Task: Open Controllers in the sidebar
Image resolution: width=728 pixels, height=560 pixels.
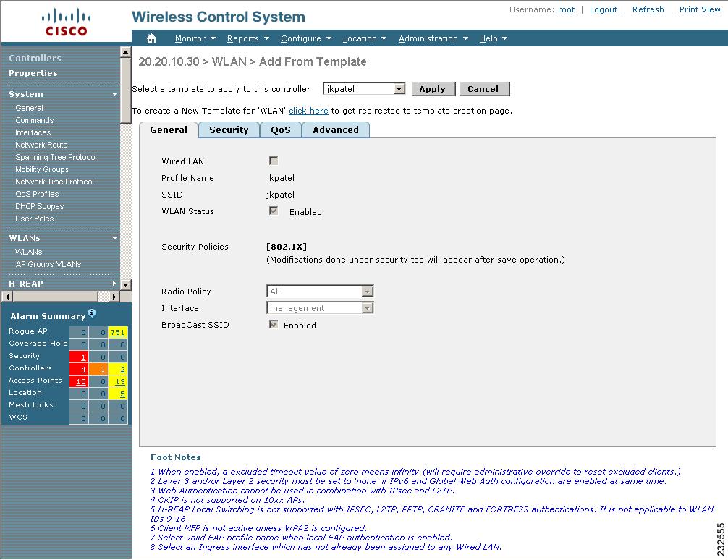Action: (x=35, y=59)
